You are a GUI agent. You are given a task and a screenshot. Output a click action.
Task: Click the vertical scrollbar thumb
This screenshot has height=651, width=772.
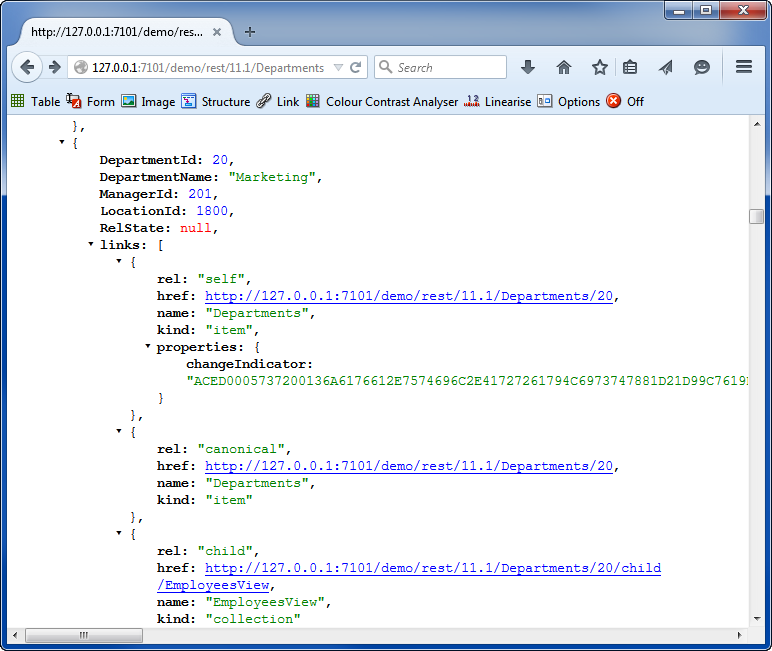pyautogui.click(x=757, y=216)
